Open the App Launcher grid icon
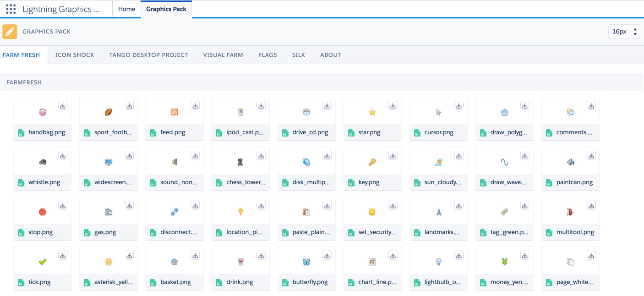Viewport: 644px width, 296px height. (x=11, y=9)
